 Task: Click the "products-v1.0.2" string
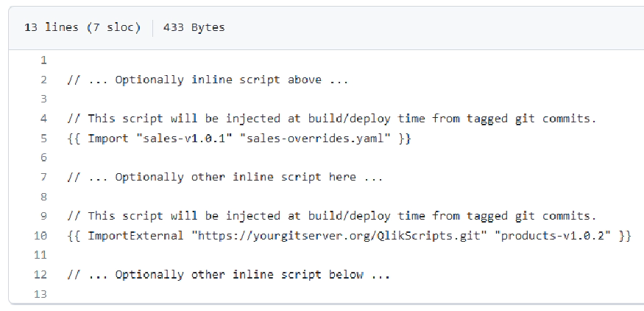(x=553, y=236)
